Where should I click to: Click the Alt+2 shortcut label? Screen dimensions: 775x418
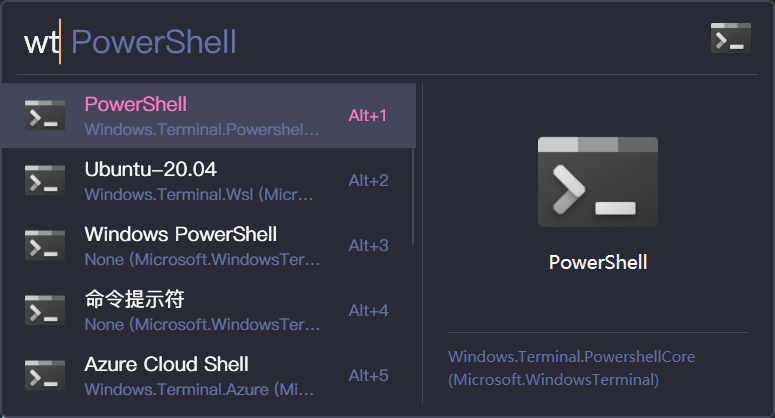tap(368, 180)
